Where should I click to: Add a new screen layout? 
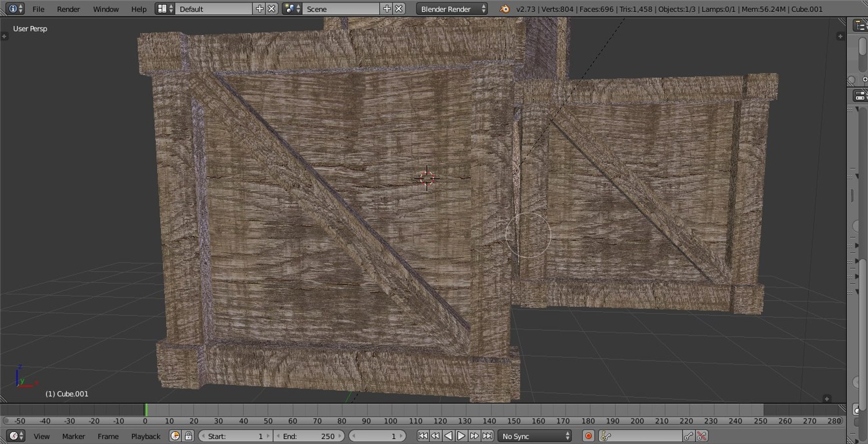259,9
